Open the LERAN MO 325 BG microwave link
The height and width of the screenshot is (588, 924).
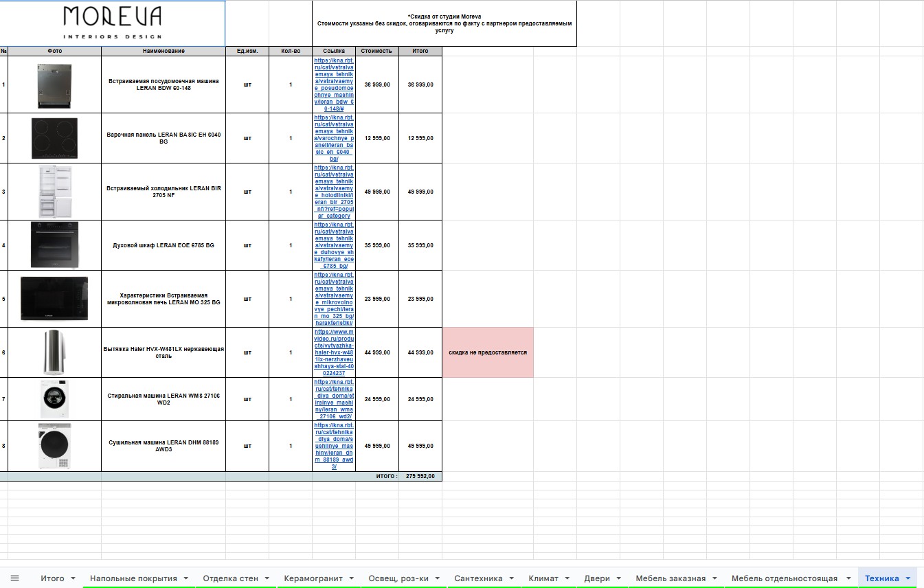click(334, 299)
